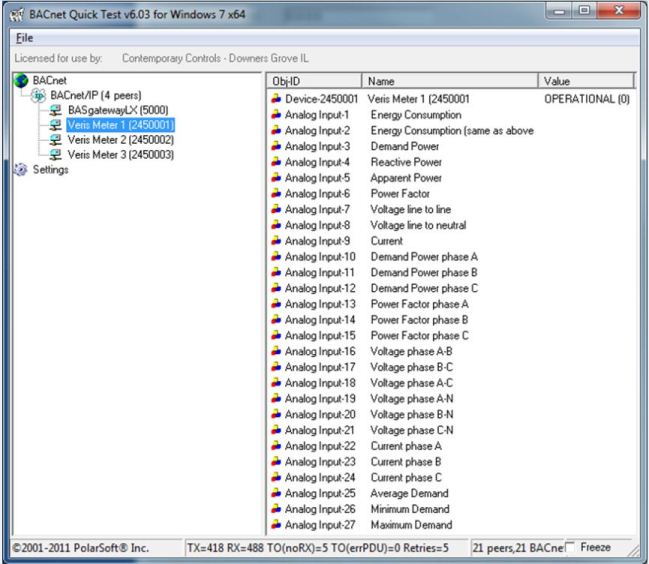The image size is (649, 564).
Task: Click the Current phase A name
Action: tap(406, 446)
